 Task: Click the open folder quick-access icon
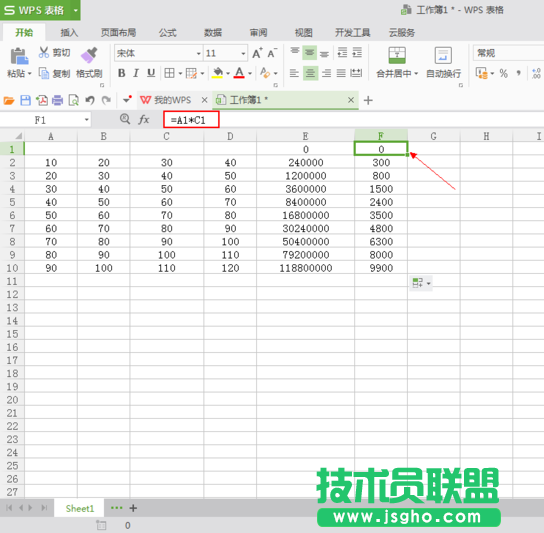tap(9, 100)
